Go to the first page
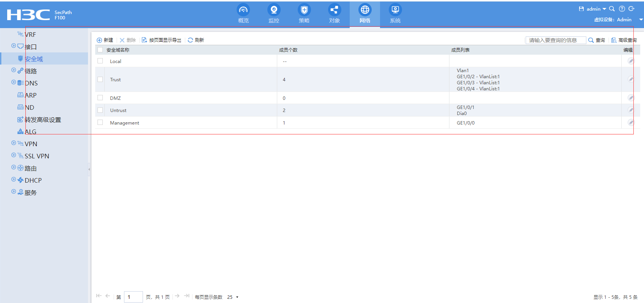This screenshot has width=644, height=303. click(99, 296)
